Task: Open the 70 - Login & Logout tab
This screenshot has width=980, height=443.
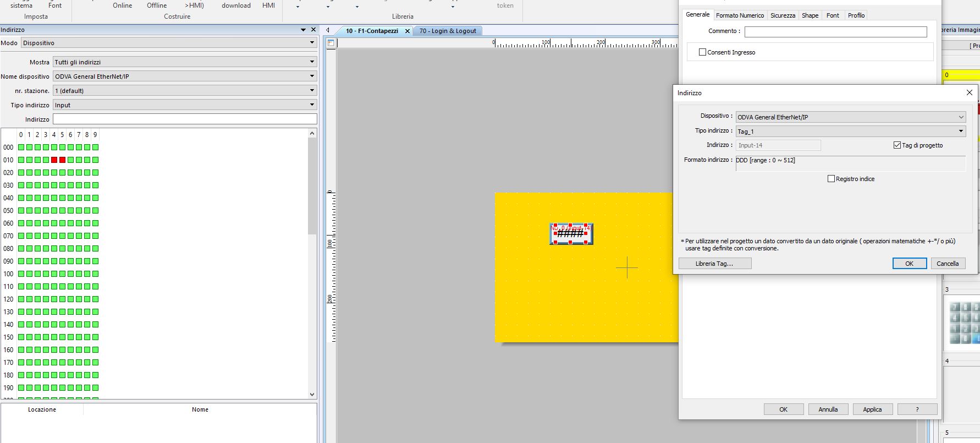Action: point(448,31)
